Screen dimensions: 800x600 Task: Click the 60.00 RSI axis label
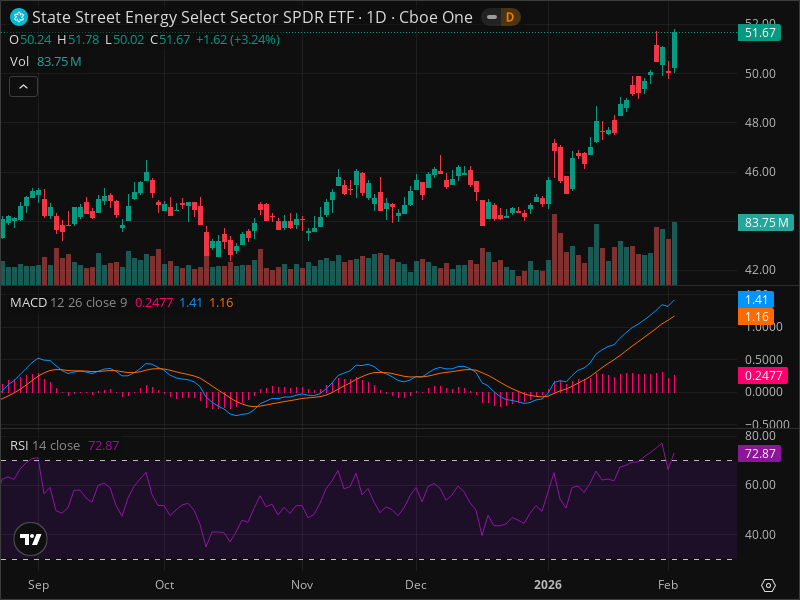(x=760, y=485)
